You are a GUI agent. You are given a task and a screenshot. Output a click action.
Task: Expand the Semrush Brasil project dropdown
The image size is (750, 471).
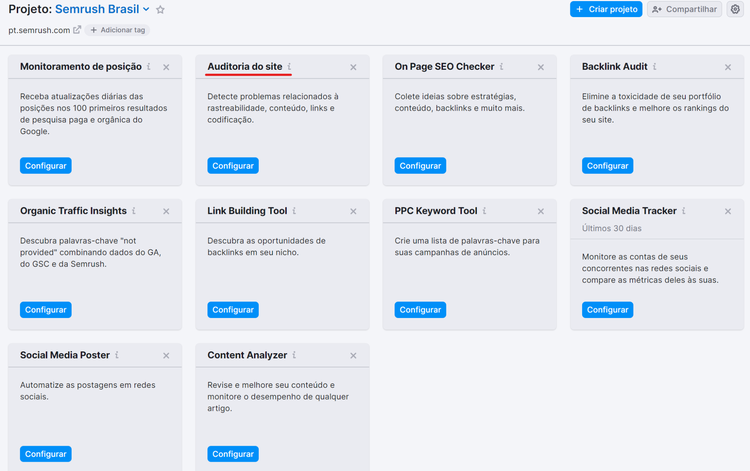click(x=146, y=9)
